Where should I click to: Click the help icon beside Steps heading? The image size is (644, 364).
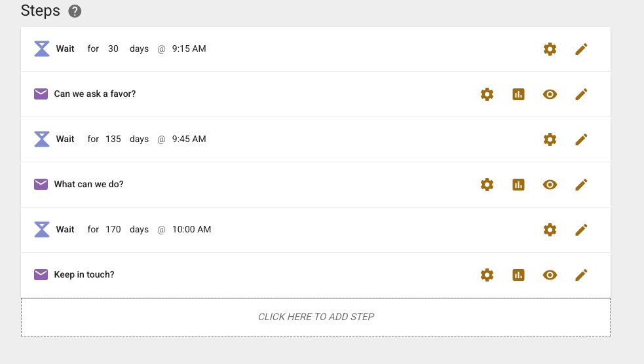tap(75, 11)
